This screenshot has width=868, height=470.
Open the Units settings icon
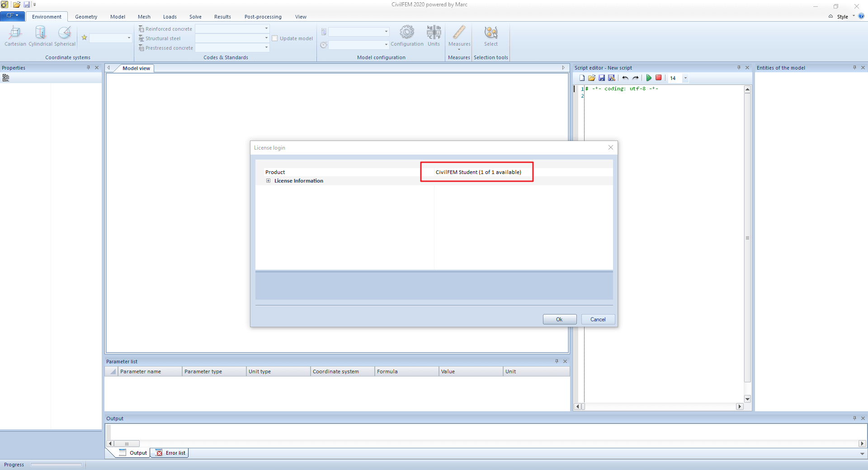434,33
